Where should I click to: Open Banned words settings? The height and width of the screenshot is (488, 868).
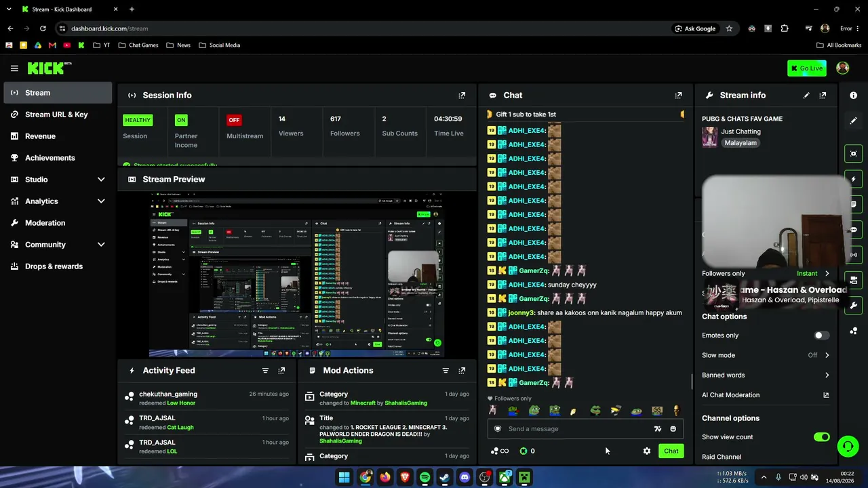point(766,375)
